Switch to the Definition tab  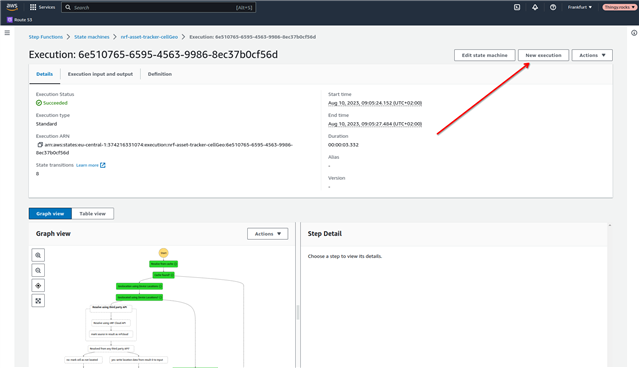tap(160, 74)
